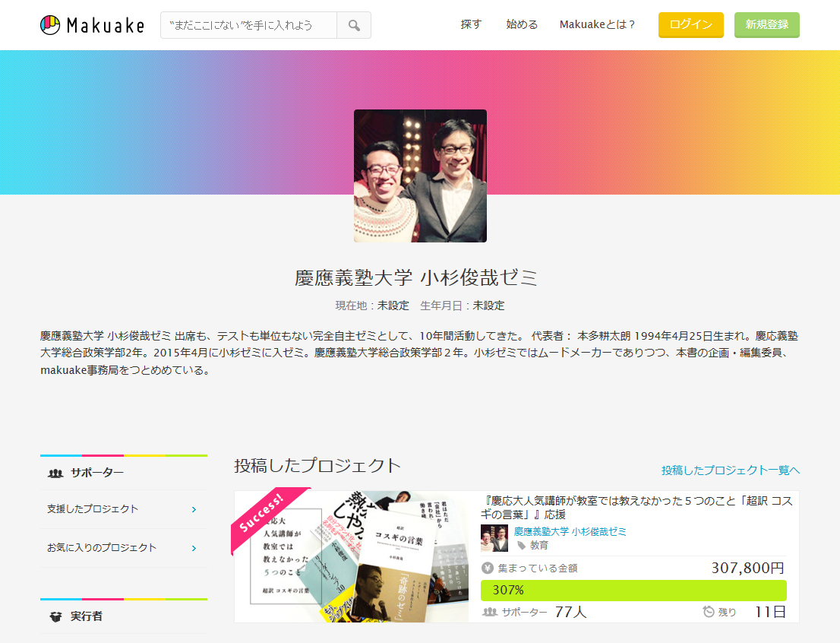The image size is (840, 643).
Task: Click the large profile photo
Action: point(421,176)
